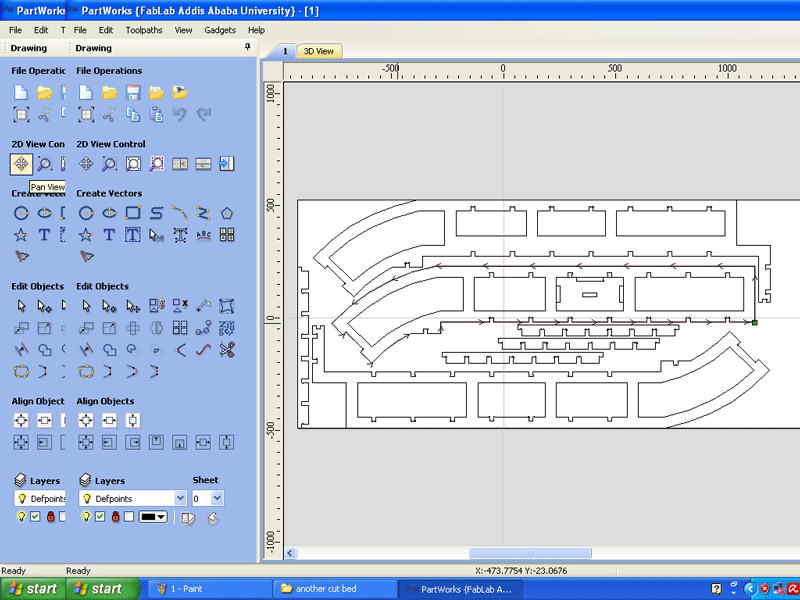Open the Defpoints layer dropdown

180,498
